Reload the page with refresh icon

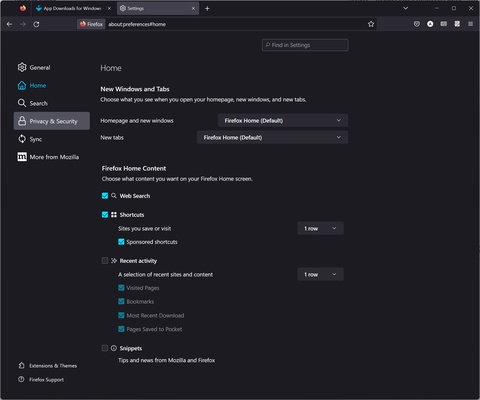point(36,24)
